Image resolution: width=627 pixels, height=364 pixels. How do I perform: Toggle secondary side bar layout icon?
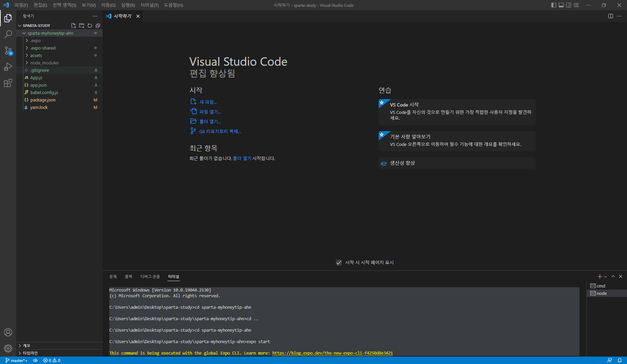569,5
